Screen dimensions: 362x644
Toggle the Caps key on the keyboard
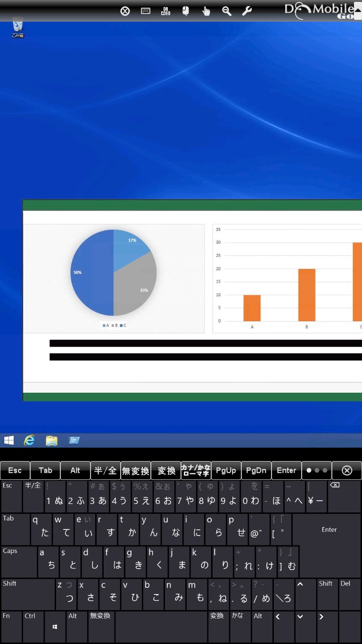point(18,561)
